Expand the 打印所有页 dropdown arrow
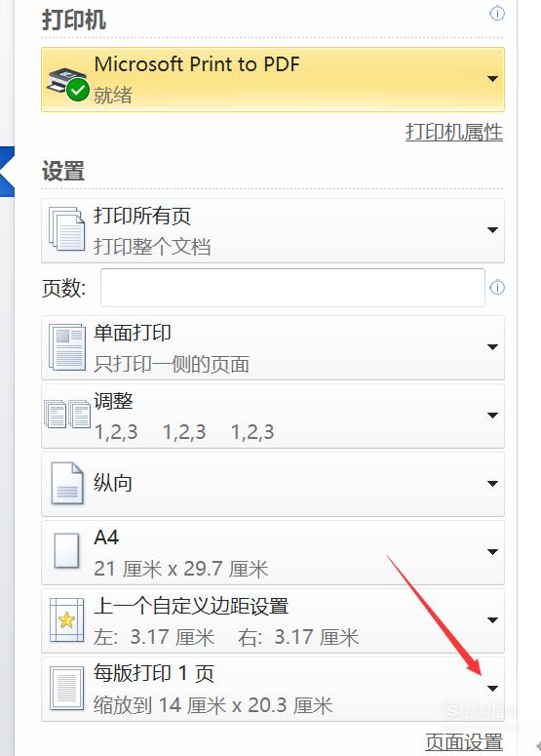 (x=492, y=230)
